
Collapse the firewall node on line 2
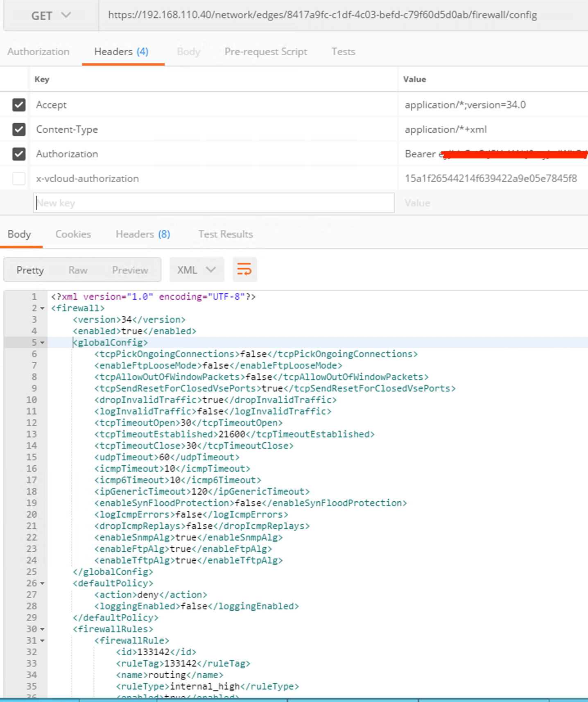[x=42, y=308]
